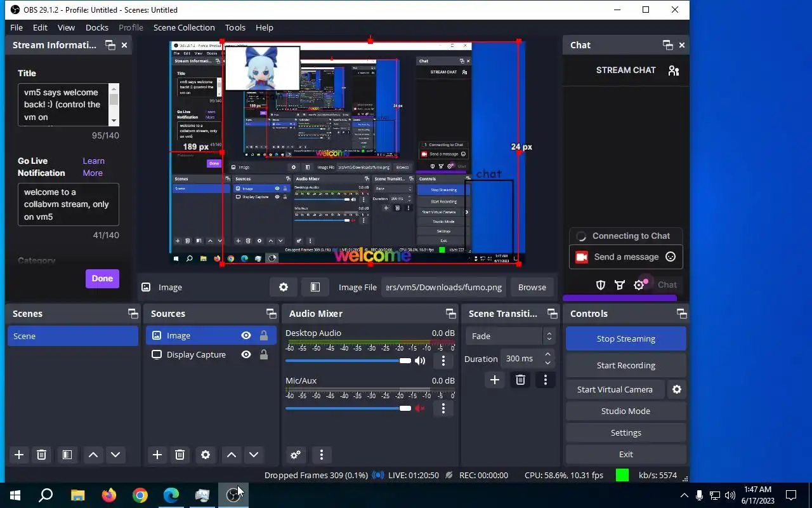Configure virtual camera gear icon
The image size is (812, 508).
(x=677, y=389)
